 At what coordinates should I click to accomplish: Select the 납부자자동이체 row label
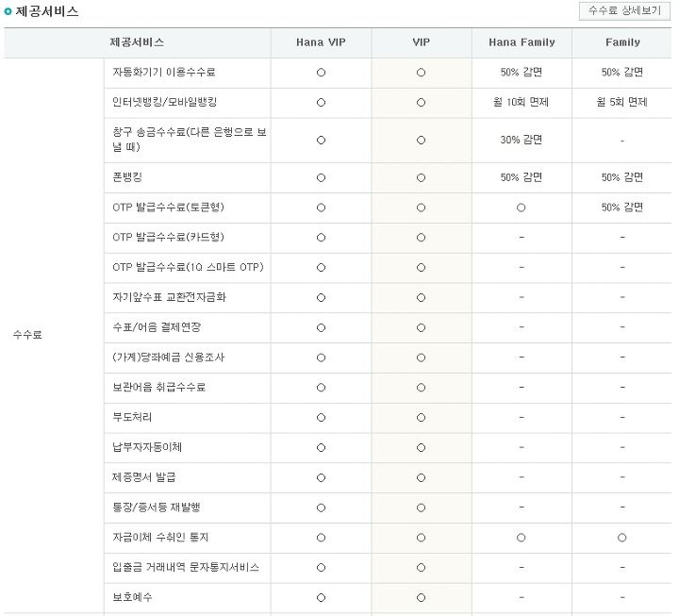pyautogui.click(x=147, y=447)
